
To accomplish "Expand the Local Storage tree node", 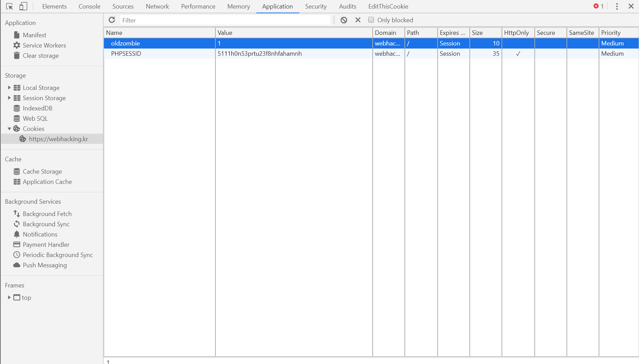I will point(9,87).
